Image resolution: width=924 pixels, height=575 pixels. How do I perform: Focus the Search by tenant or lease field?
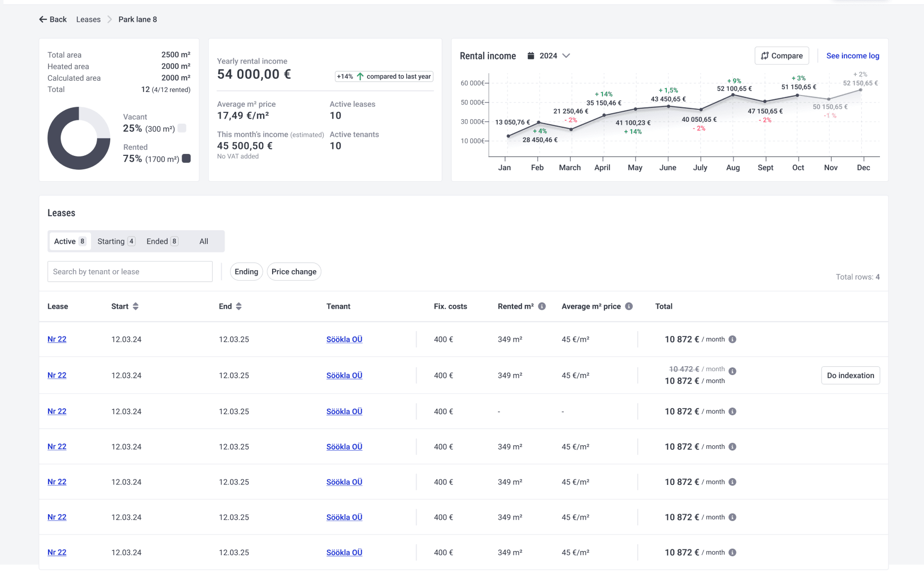coord(130,272)
